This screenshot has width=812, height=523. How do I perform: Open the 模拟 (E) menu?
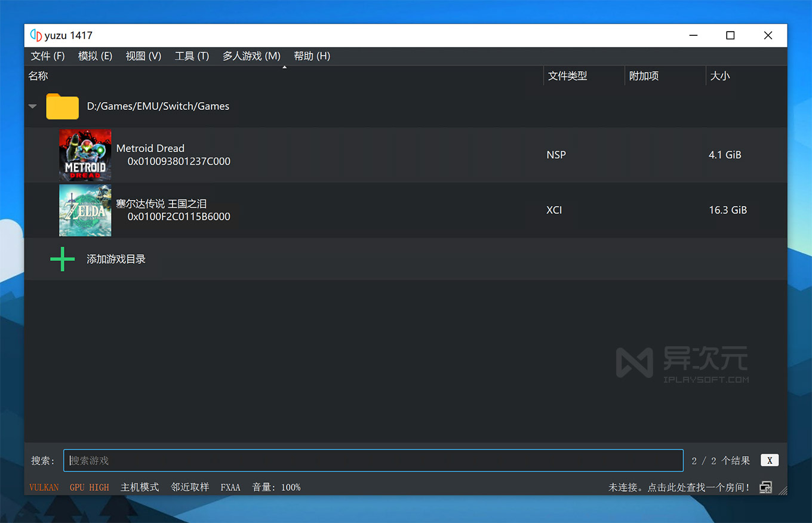95,56
